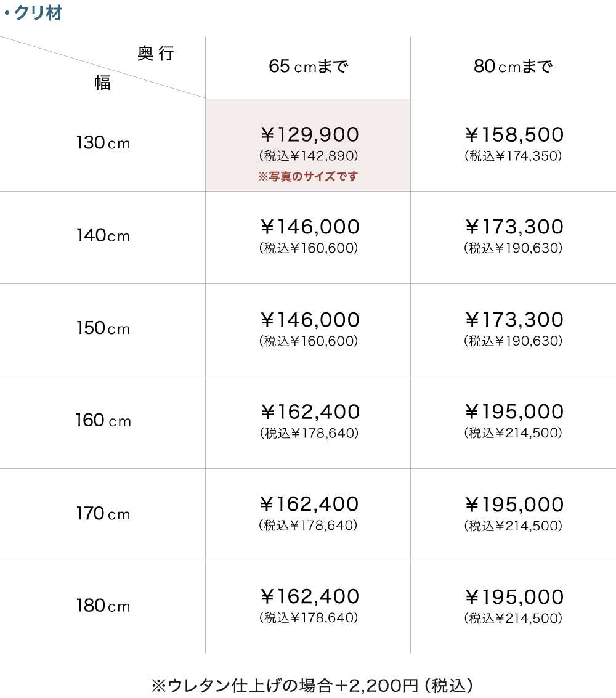The height and width of the screenshot is (698, 616).
Task: Select the 150cm width row label
Action: [103, 328]
